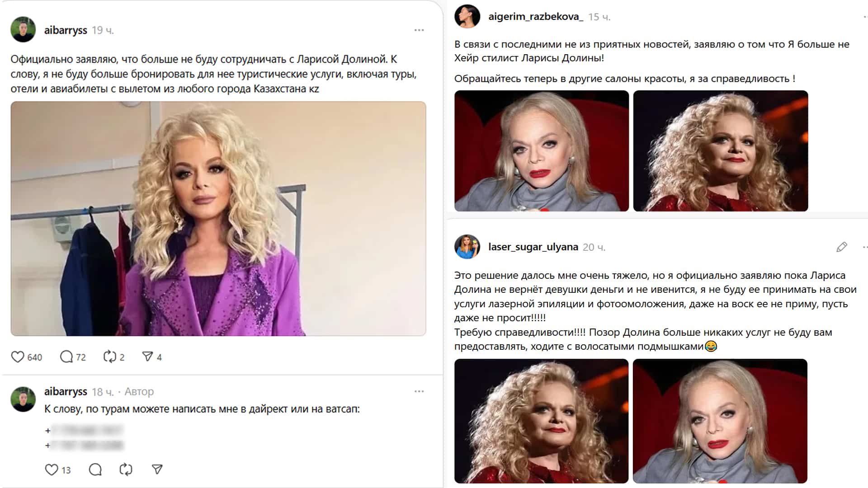Open laser_sugar_ulyana profile link

tap(533, 247)
